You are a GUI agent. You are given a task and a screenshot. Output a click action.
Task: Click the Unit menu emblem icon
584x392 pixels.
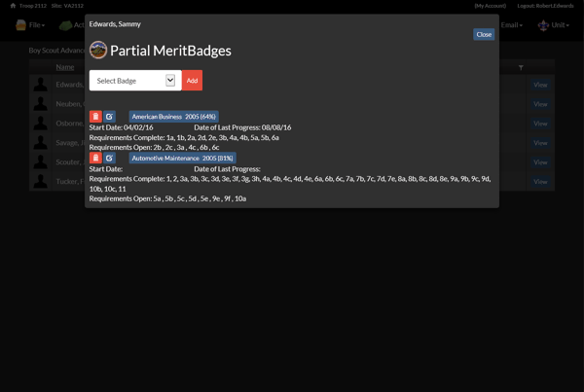[543, 25]
